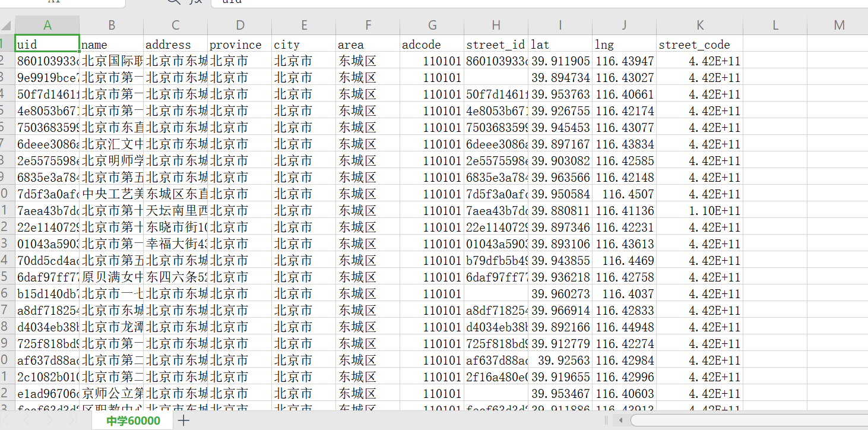Image resolution: width=868 pixels, height=430 pixels.
Task: Click the uid cell starting 70dd5cd4a
Action: [x=47, y=261]
